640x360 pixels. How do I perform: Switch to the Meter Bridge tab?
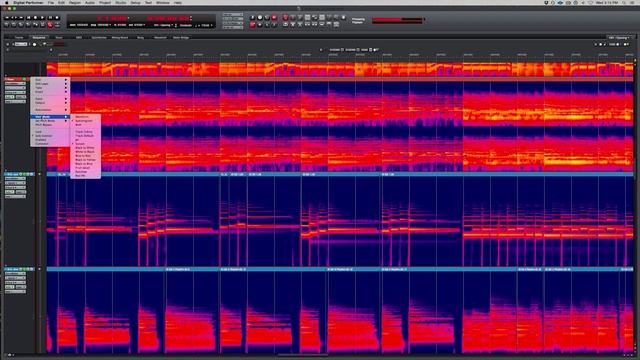pos(181,38)
